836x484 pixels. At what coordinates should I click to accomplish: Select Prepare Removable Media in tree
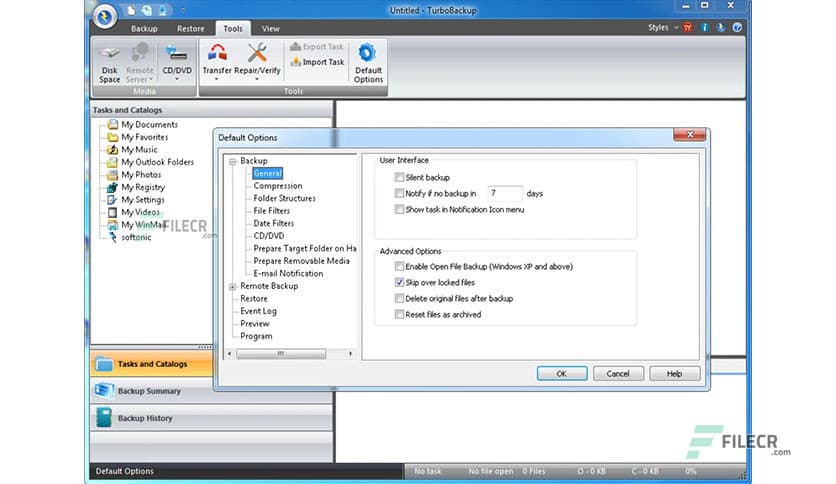(301, 261)
